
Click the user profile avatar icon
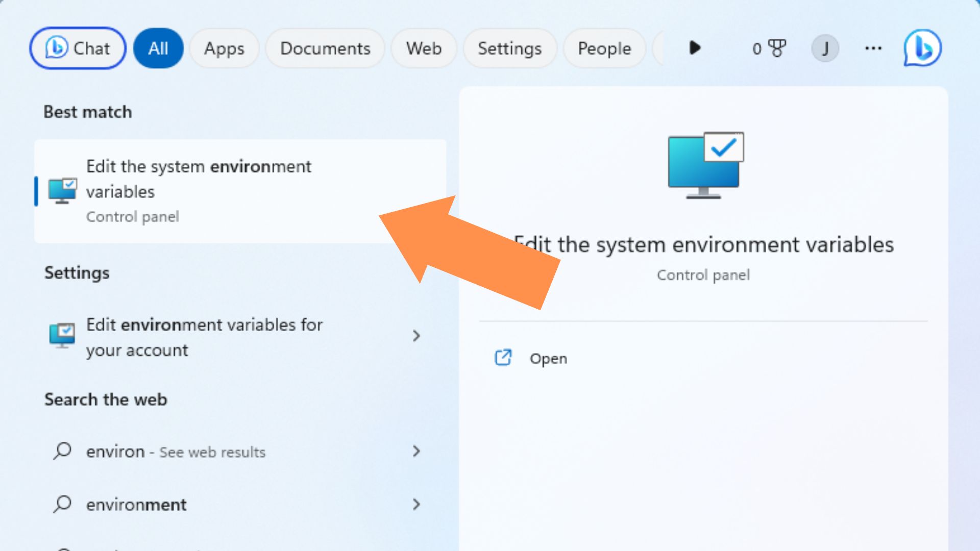823,48
